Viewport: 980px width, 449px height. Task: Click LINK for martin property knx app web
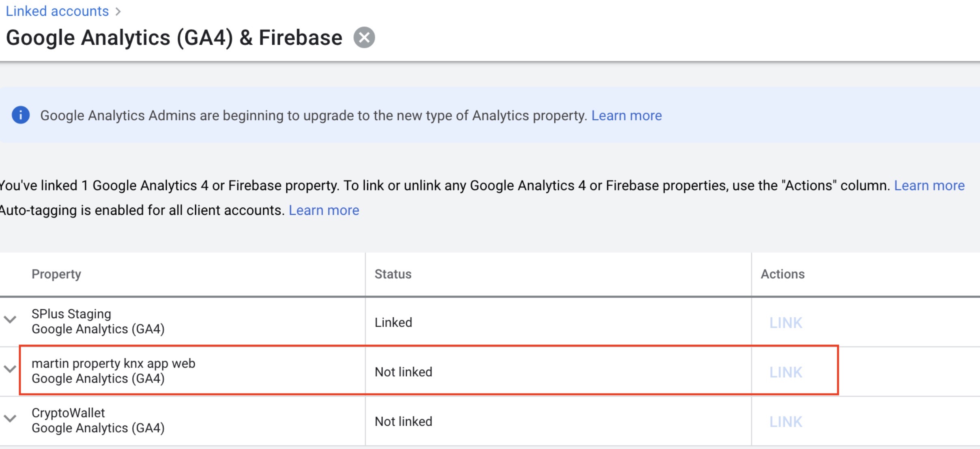click(786, 372)
